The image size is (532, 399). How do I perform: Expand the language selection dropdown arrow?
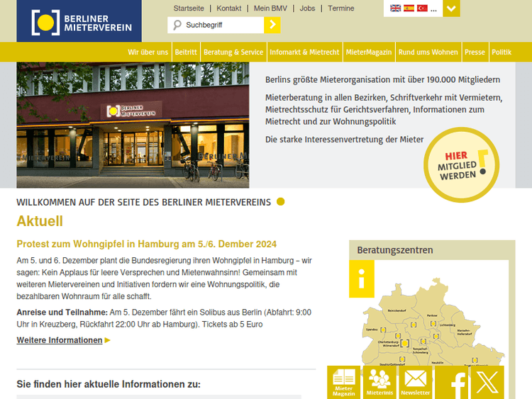point(451,8)
